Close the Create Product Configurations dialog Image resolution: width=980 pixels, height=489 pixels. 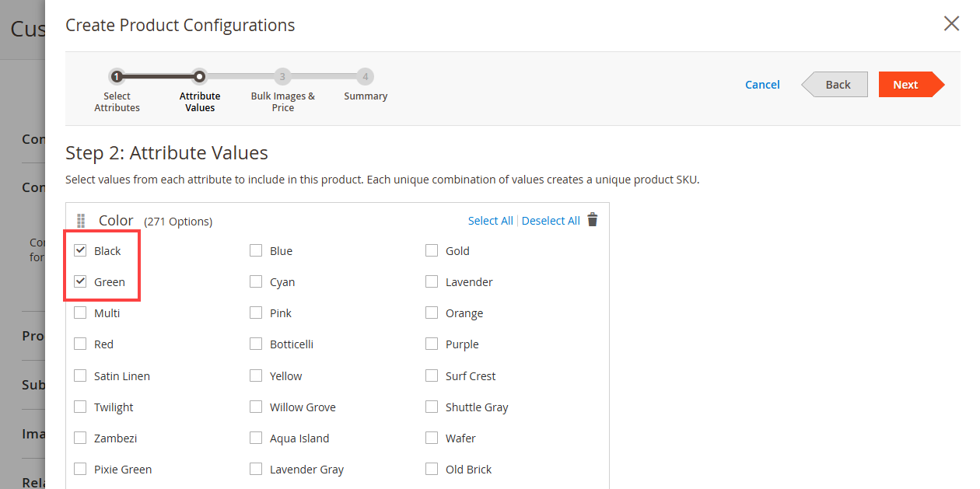(x=950, y=24)
